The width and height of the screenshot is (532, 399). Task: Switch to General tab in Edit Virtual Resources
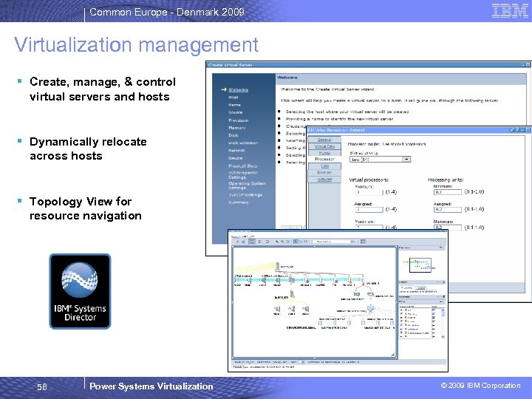point(324,140)
